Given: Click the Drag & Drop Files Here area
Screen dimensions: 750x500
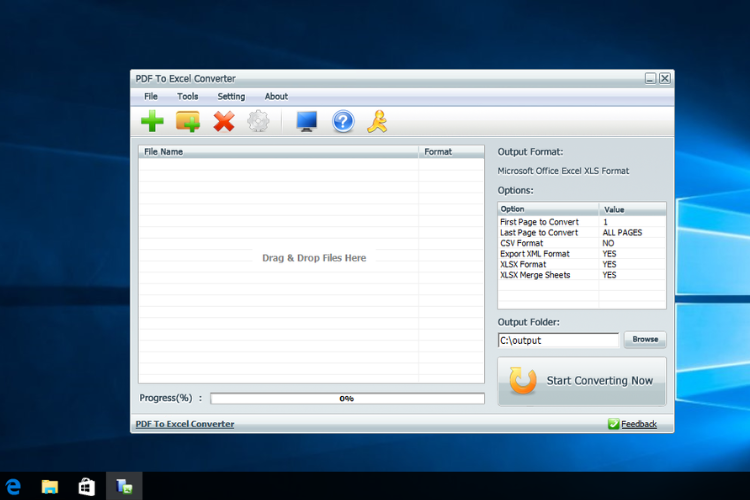Looking at the screenshot, I should pyautogui.click(x=314, y=258).
